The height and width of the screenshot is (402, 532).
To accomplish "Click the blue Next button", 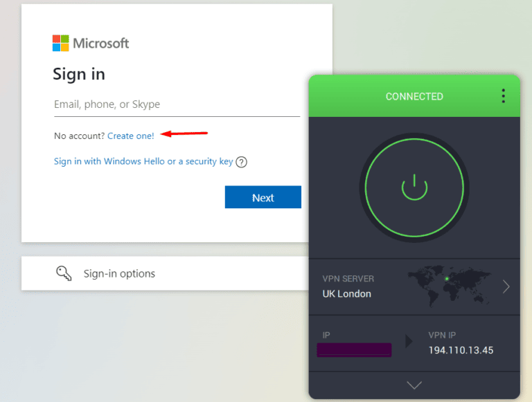I will [263, 197].
